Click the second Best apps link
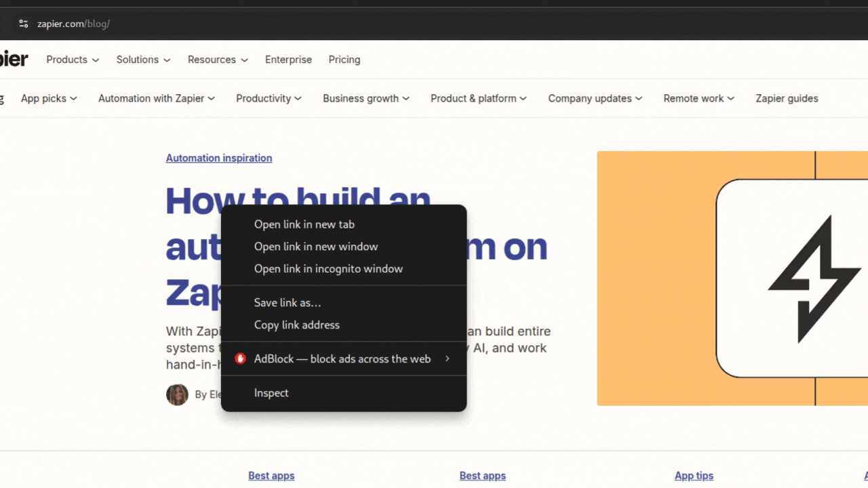 [x=483, y=476]
